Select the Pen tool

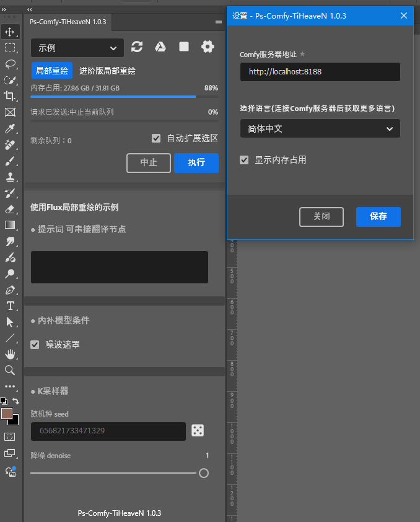10,290
